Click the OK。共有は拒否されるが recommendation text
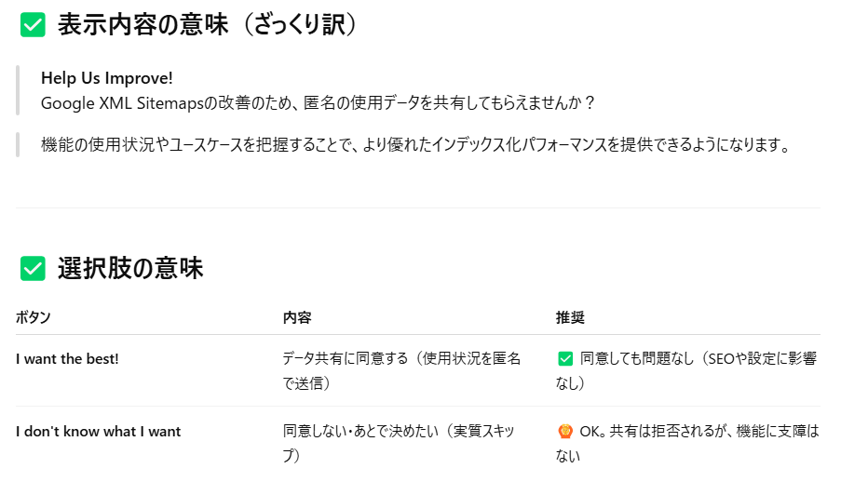 point(687,443)
